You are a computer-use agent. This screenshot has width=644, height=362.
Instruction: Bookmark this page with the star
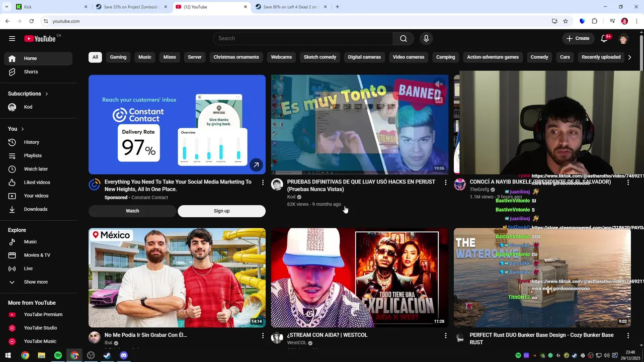[566, 21]
